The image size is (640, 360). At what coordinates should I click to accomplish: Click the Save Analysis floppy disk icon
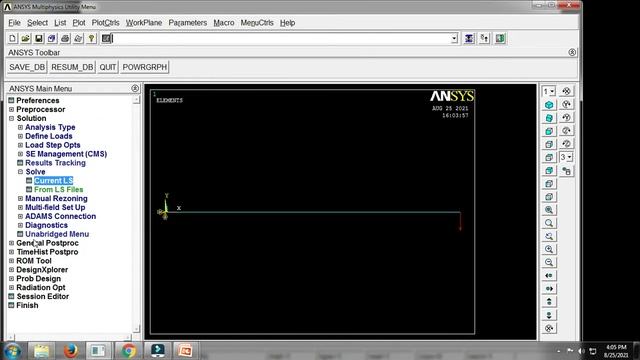coord(38,38)
